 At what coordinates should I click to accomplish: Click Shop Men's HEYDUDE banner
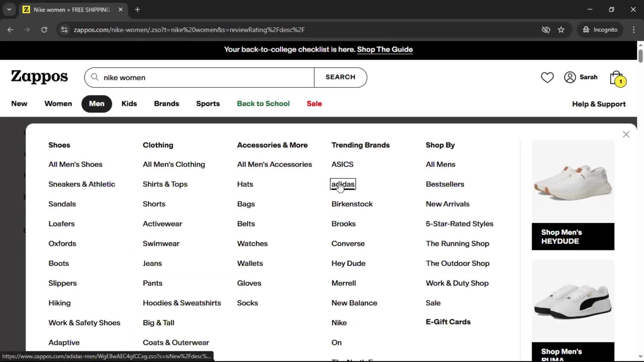[x=573, y=237]
